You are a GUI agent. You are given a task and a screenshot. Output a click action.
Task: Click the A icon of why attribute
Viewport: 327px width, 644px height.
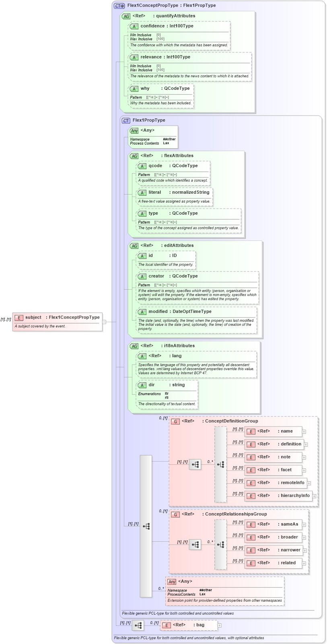click(x=134, y=89)
